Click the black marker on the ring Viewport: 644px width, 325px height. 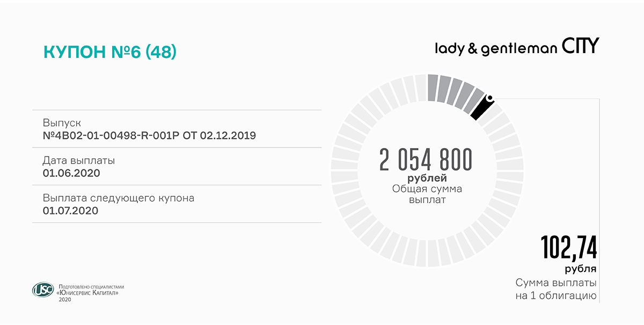pyautogui.click(x=482, y=107)
